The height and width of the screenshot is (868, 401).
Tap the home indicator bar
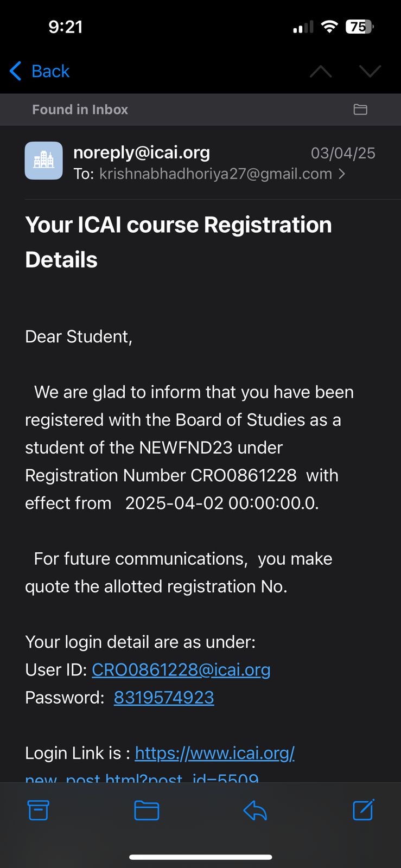200,857
